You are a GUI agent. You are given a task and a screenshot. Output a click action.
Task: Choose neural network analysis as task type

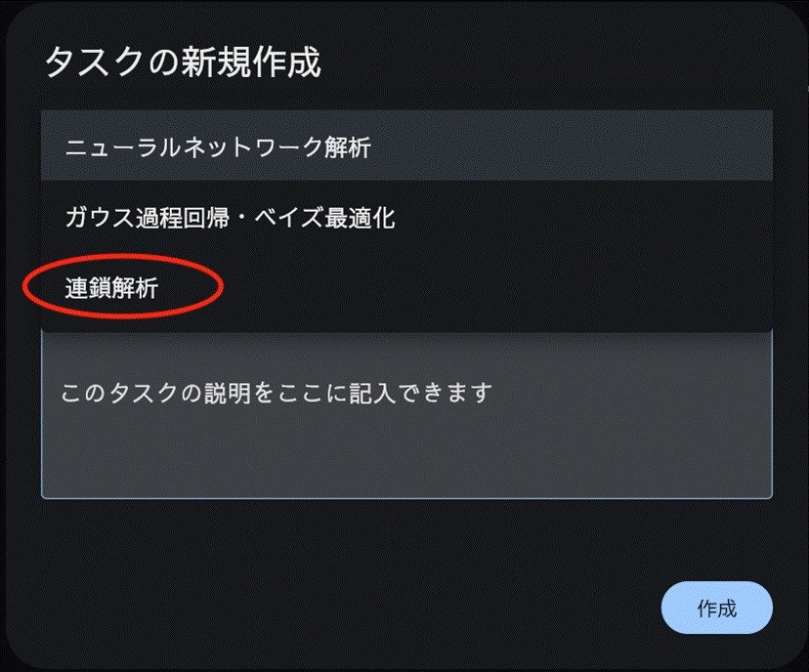[218, 147]
